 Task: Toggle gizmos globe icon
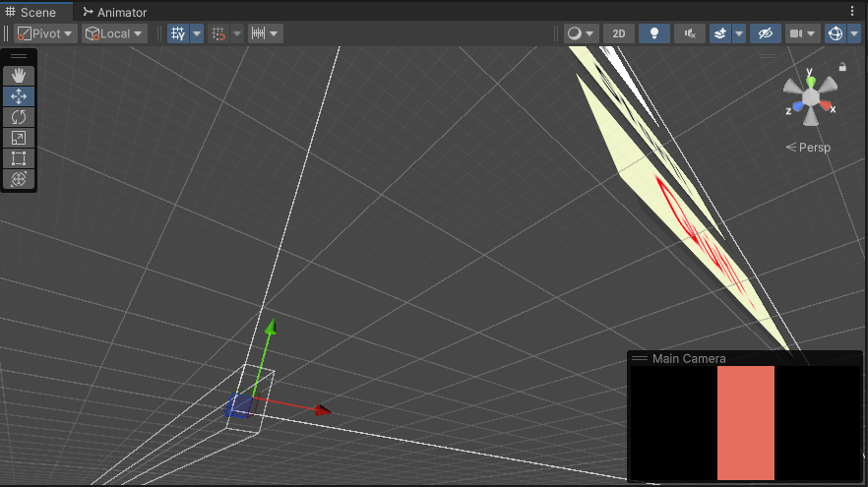[836, 33]
